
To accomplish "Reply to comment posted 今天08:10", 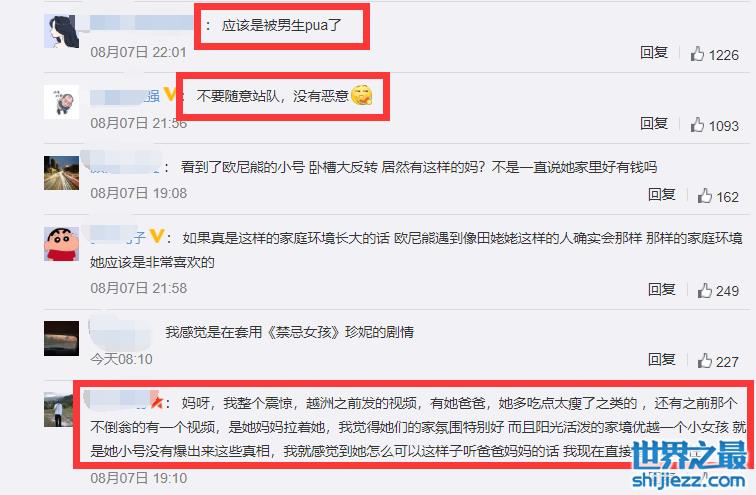I will pos(662,360).
